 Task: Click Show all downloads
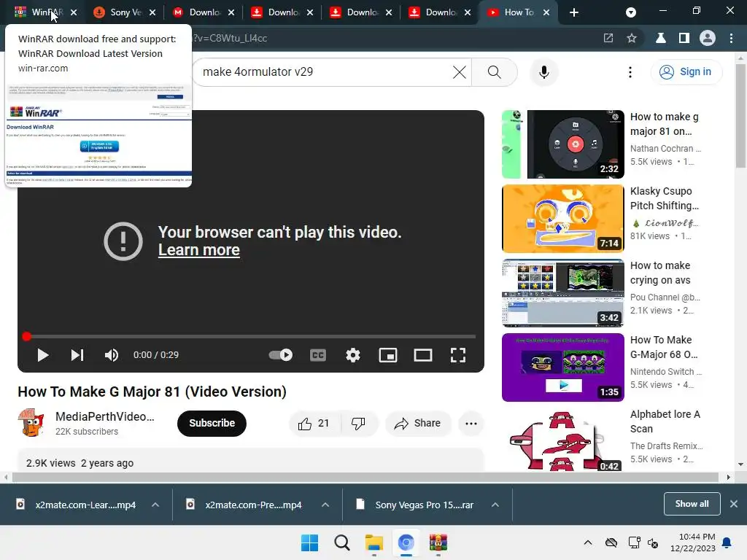[692, 504]
